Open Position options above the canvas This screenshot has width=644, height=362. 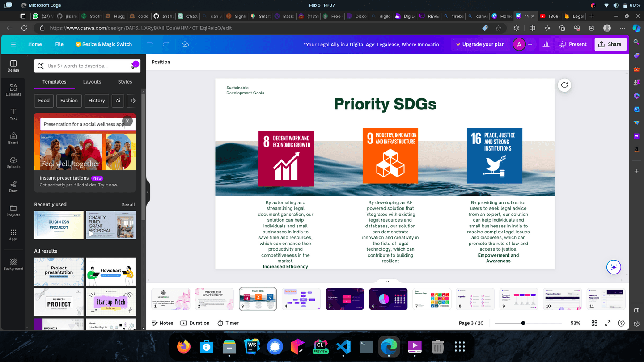[161, 62]
